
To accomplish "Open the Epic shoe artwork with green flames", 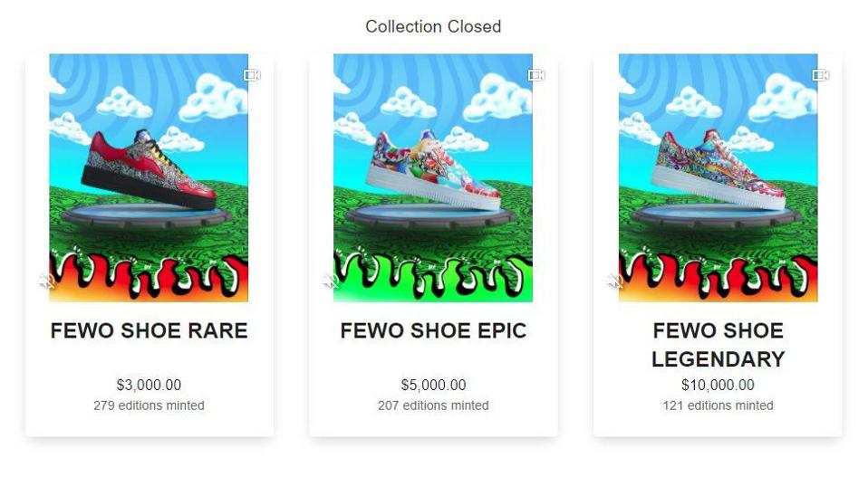I will tap(433, 177).
